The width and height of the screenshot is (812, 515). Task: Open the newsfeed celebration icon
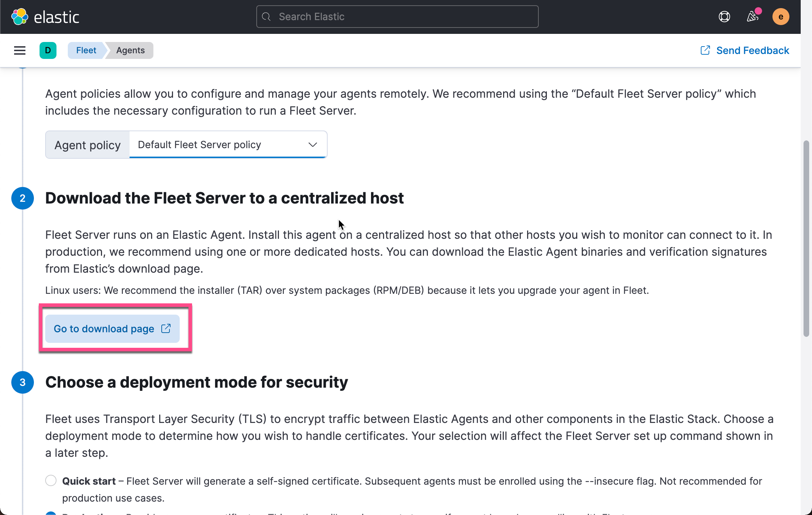(752, 17)
